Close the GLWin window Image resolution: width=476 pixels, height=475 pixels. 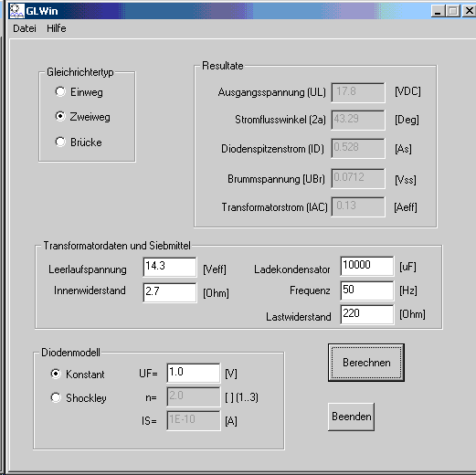click(x=469, y=11)
